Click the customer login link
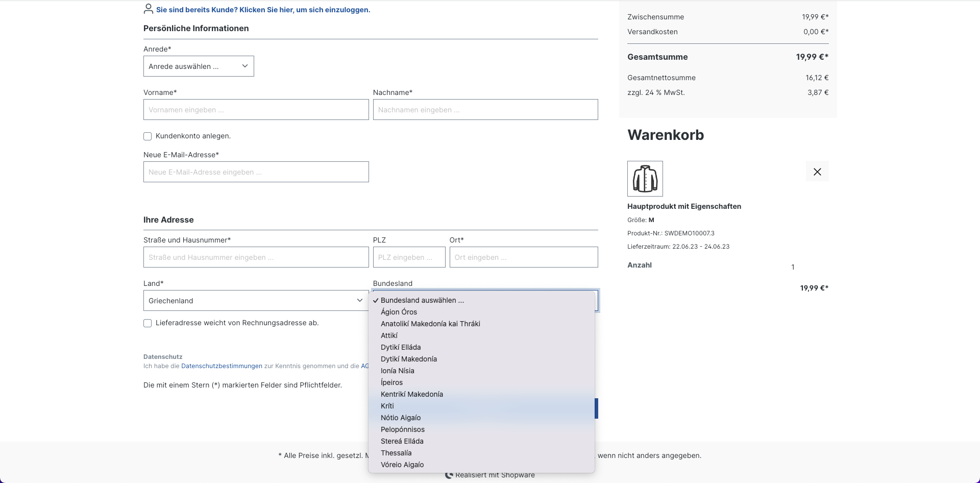This screenshot has width=980, height=483. point(263,10)
